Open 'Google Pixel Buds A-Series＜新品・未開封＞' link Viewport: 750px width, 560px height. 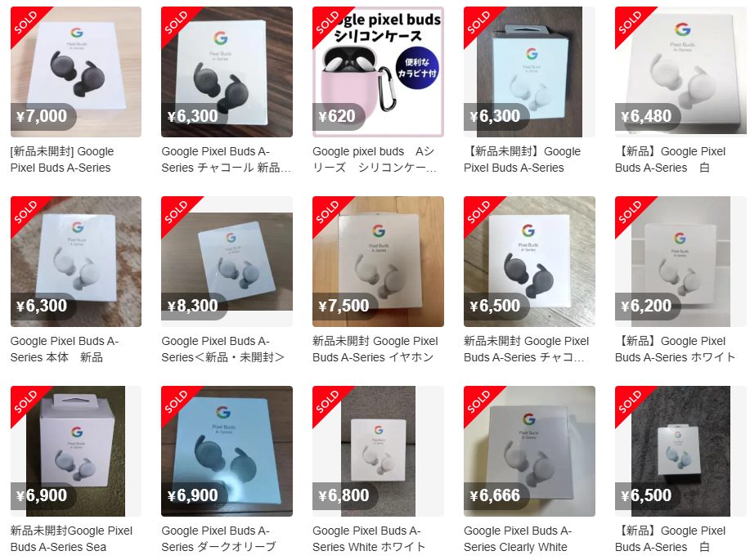(x=223, y=349)
